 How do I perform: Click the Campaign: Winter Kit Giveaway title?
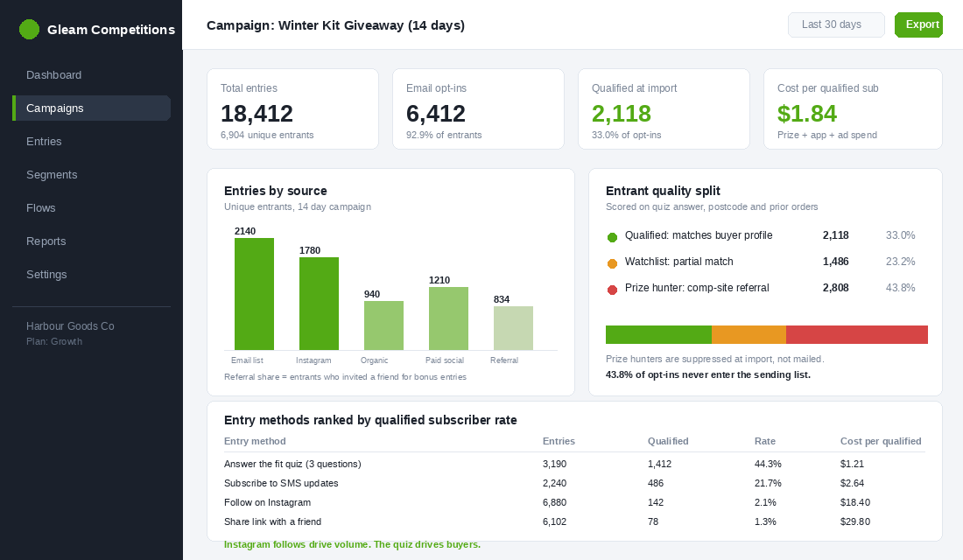click(335, 25)
